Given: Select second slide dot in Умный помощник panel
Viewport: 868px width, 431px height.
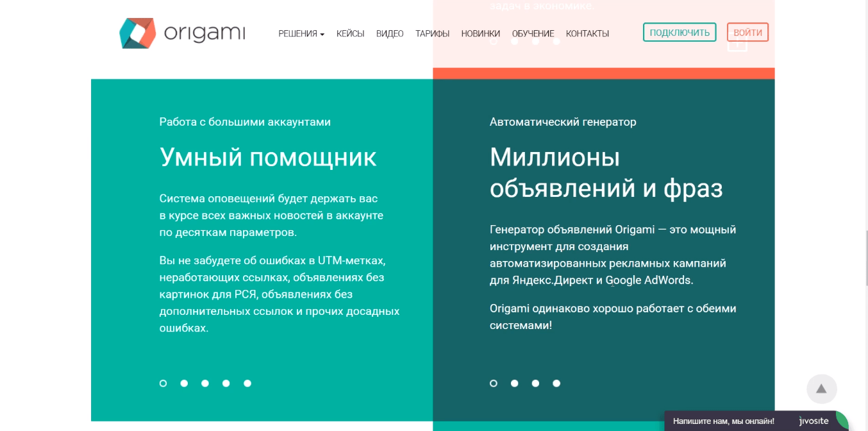Looking at the screenshot, I should click(184, 384).
